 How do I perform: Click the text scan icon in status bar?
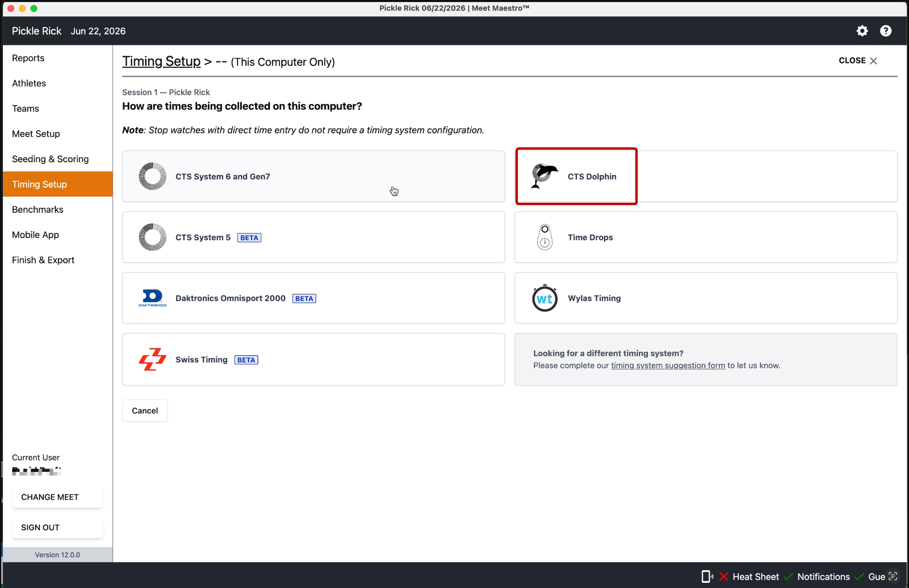[x=893, y=576]
